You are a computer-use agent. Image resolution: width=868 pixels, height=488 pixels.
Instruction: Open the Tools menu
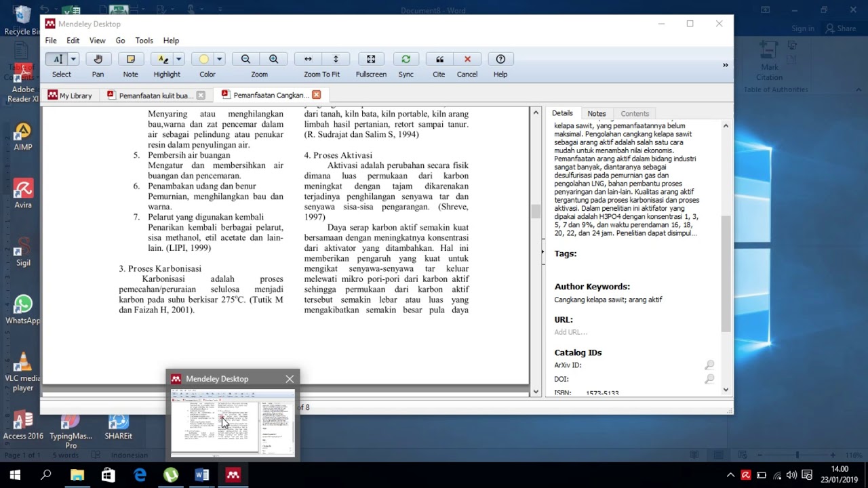[x=144, y=41]
